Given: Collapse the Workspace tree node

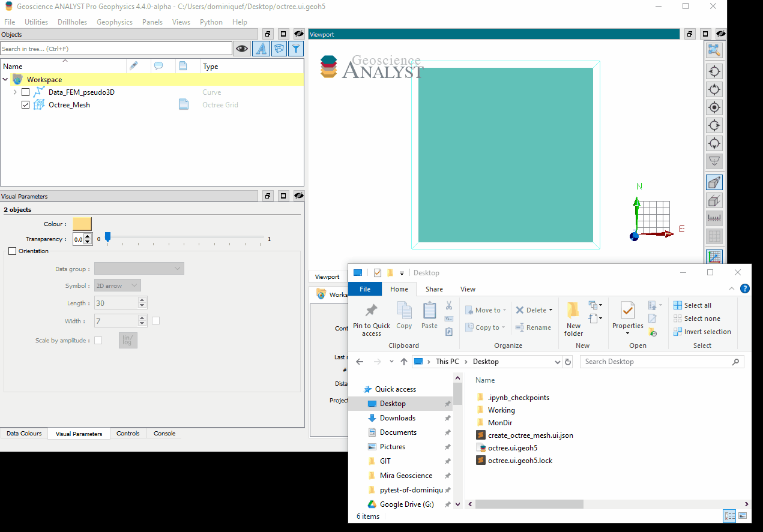Looking at the screenshot, I should click(5, 80).
